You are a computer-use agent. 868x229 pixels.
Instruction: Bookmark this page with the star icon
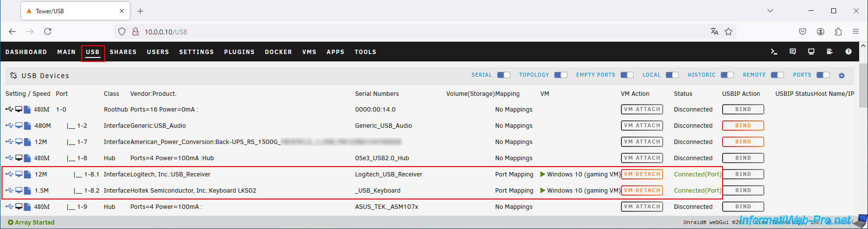(x=728, y=31)
